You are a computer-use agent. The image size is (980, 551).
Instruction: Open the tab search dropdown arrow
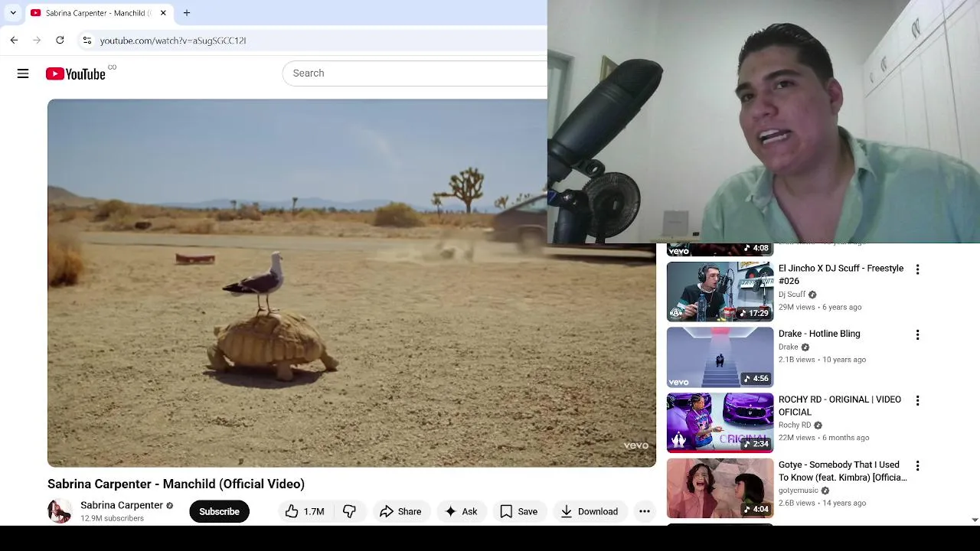click(13, 13)
